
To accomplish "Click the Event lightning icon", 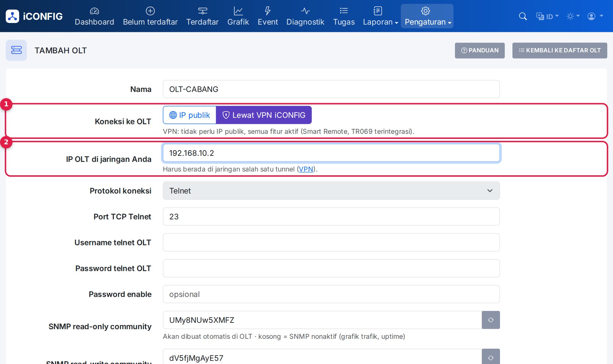I will [268, 11].
